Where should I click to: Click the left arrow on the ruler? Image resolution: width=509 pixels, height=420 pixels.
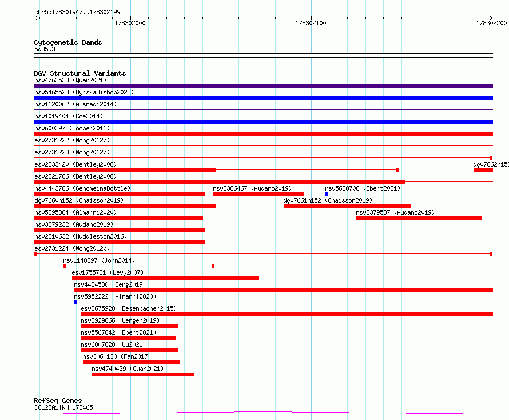pos(36,18)
